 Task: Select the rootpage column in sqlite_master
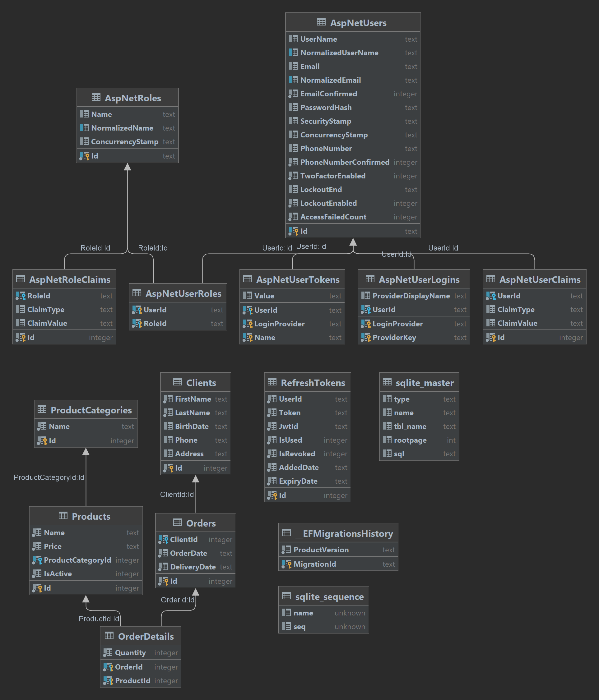[x=410, y=440]
